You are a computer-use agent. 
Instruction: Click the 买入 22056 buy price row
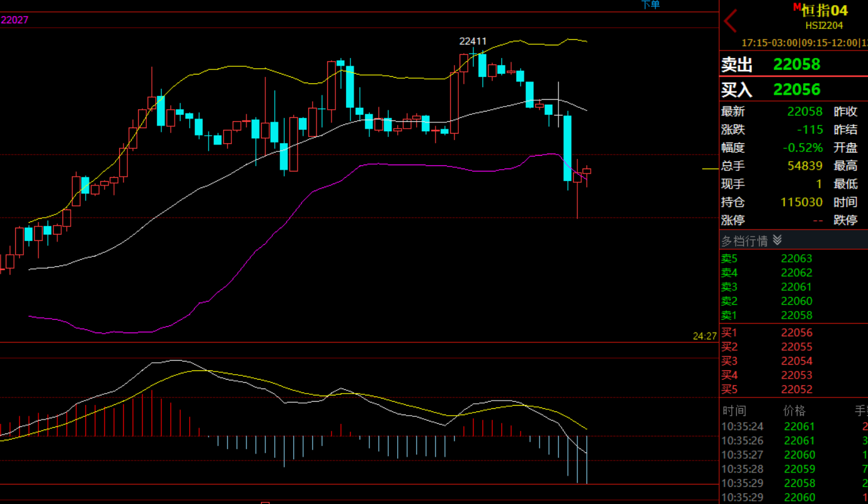[x=794, y=90]
